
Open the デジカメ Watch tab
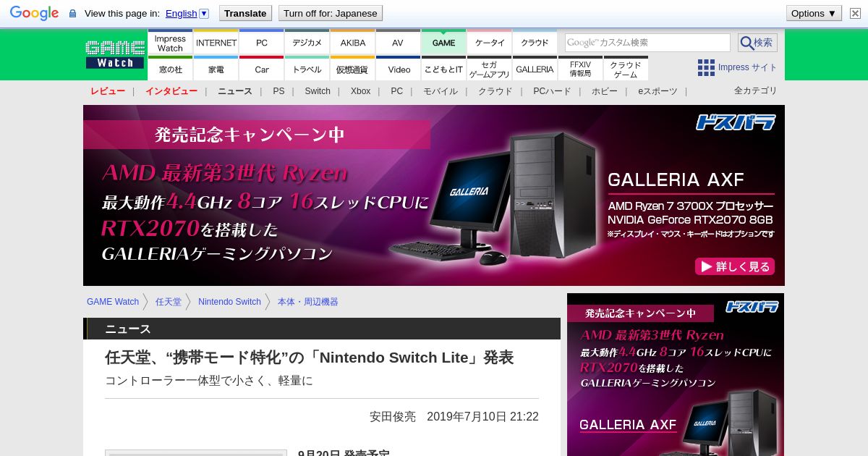coord(307,43)
